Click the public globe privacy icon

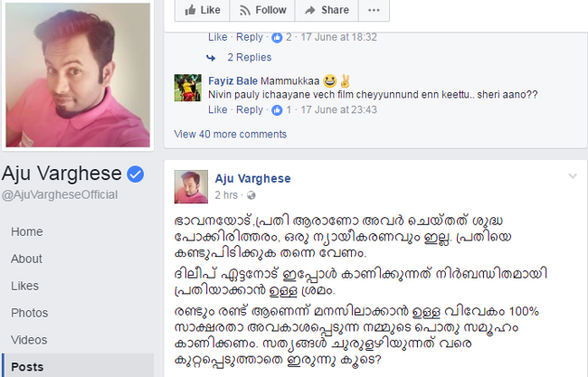coord(251,195)
